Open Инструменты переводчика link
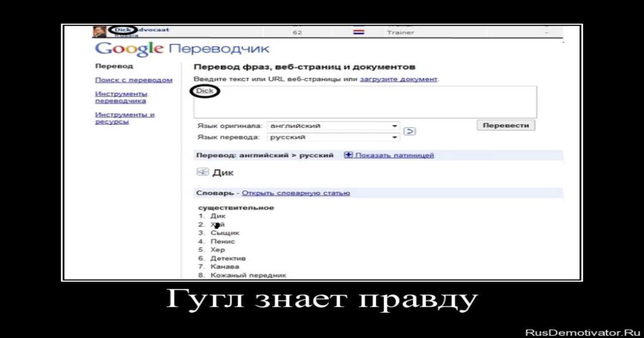Viewport: 644px width, 338px height. (121, 97)
